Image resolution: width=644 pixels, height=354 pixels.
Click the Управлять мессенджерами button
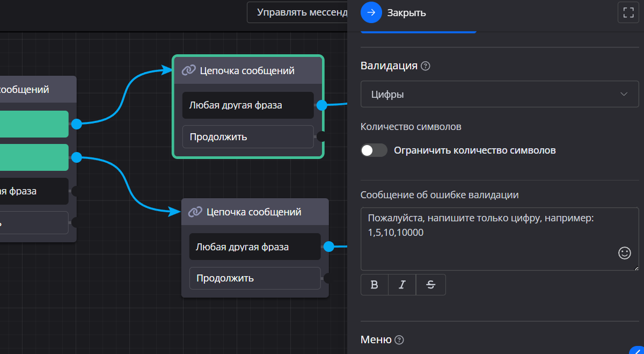click(298, 12)
